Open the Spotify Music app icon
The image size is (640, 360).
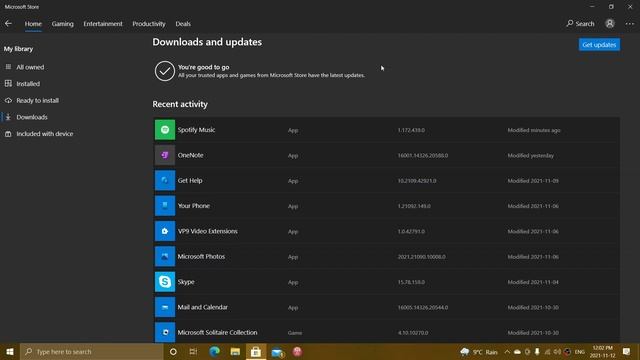click(164, 130)
